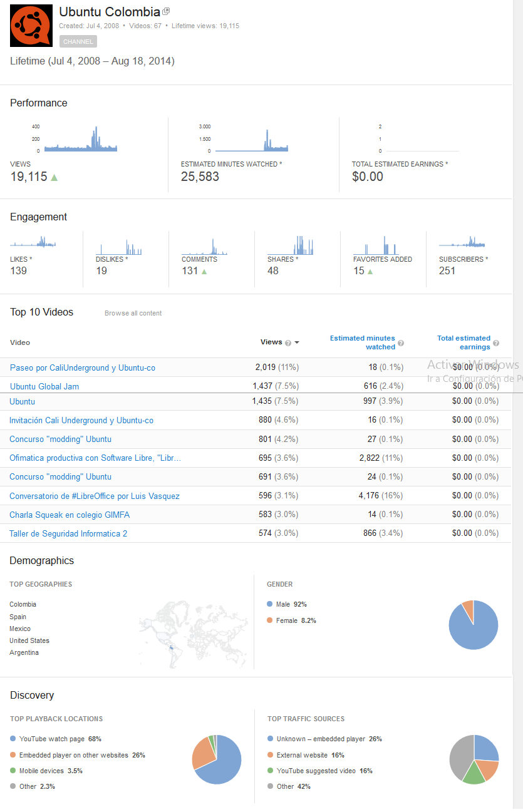Click the Subscribers engagement sparkline
Screen dimensions: 523x812
click(462, 242)
